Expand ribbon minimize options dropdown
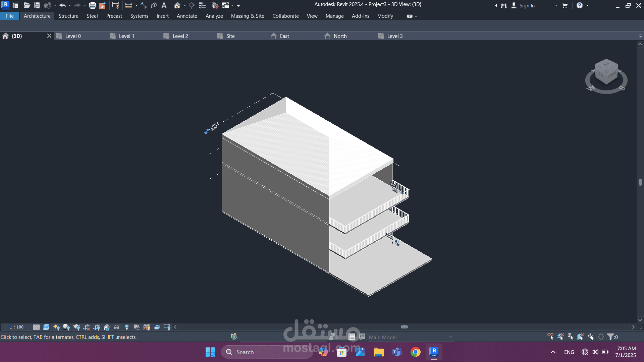The image size is (644, 362). tap(416, 16)
